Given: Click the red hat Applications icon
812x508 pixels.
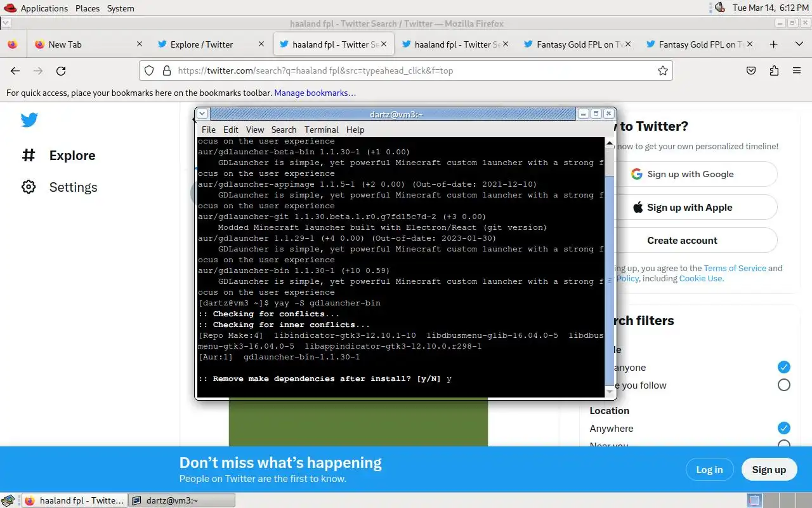Looking at the screenshot, I should pyautogui.click(x=10, y=8).
